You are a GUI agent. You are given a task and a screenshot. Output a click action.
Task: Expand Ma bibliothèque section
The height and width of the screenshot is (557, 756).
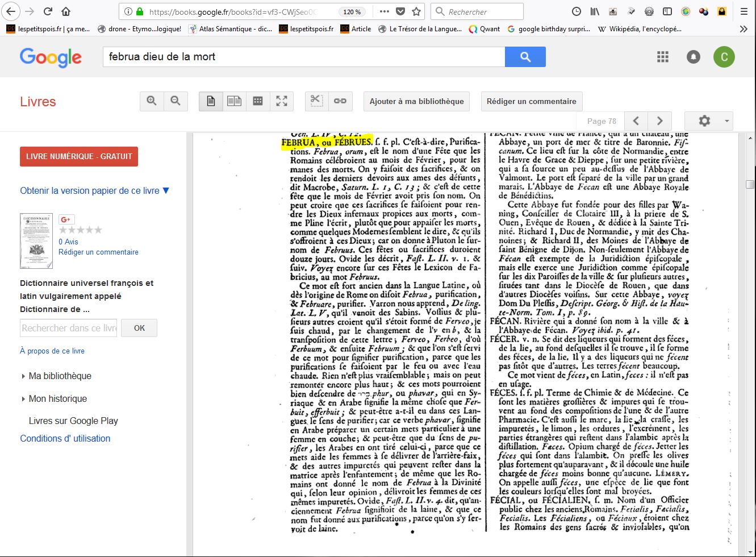(x=60, y=376)
